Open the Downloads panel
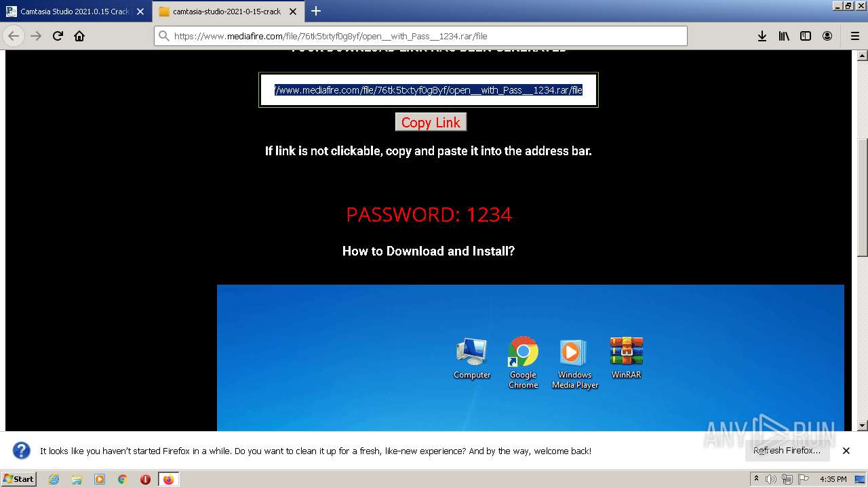This screenshot has width=868, height=488. pos(762,36)
